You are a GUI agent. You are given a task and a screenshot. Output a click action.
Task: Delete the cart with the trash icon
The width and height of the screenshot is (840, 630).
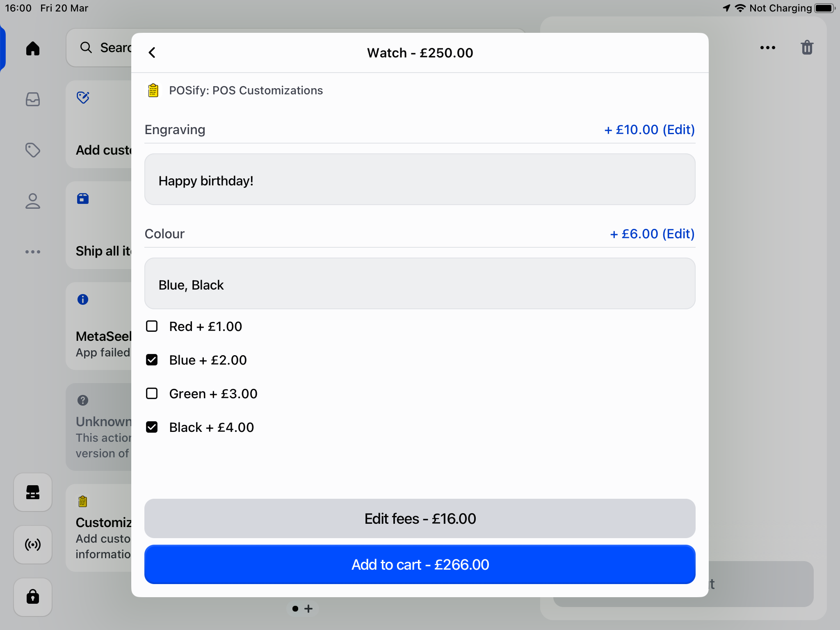[x=806, y=48]
